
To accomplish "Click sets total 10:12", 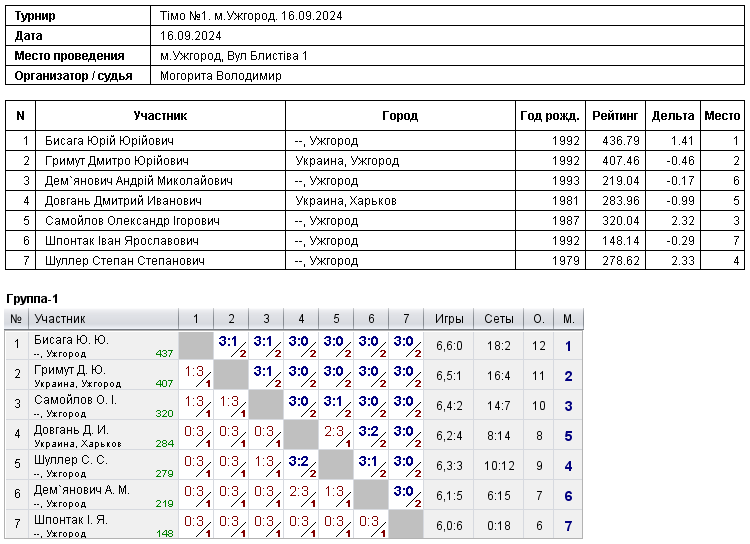I will point(499,466).
